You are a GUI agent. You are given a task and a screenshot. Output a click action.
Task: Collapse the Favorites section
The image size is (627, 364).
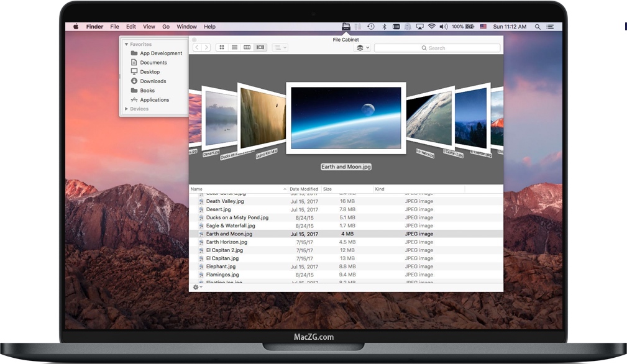126,44
